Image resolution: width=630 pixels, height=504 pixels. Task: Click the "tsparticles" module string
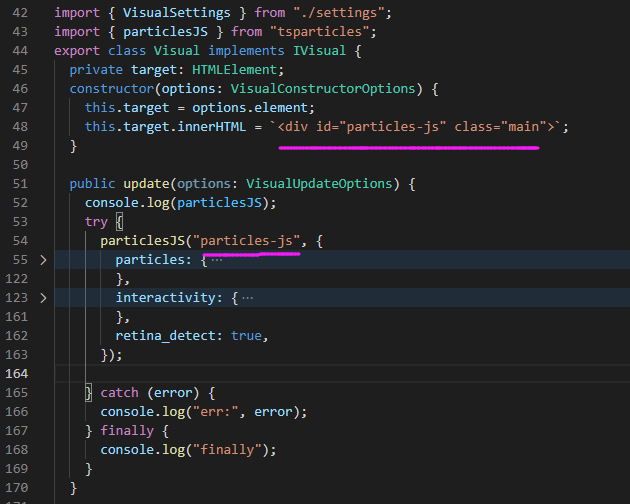coord(320,31)
